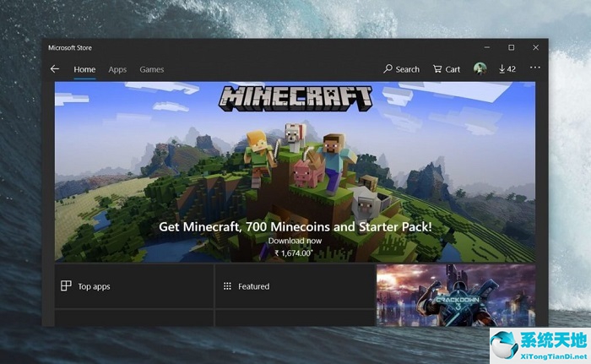The width and height of the screenshot is (591, 364).
Task: Open Search in Microsoft Store
Action: click(x=401, y=69)
